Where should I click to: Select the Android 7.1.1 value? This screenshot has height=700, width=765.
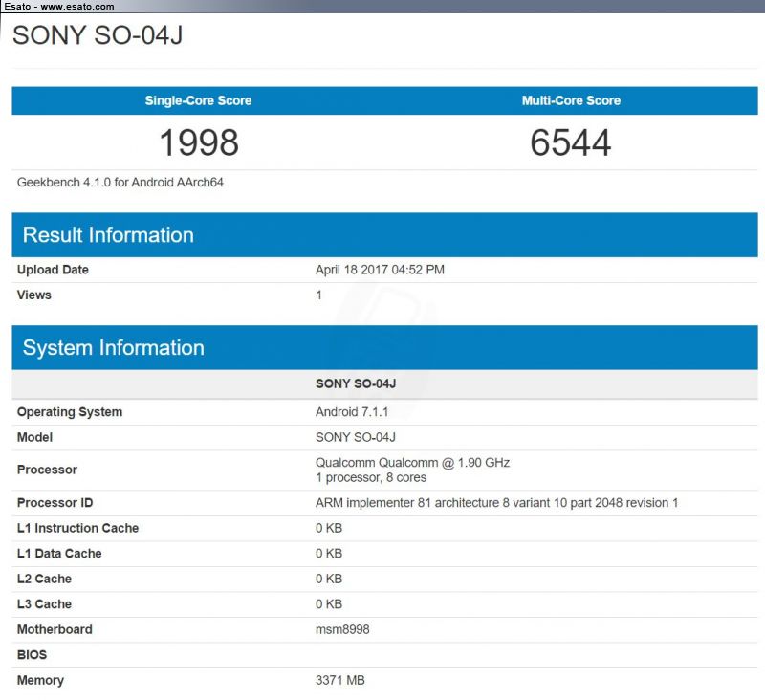pos(352,412)
